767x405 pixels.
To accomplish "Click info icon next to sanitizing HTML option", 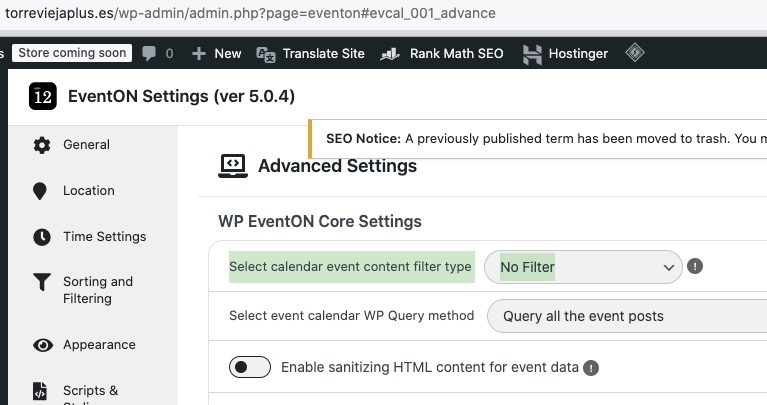I will 591,368.
